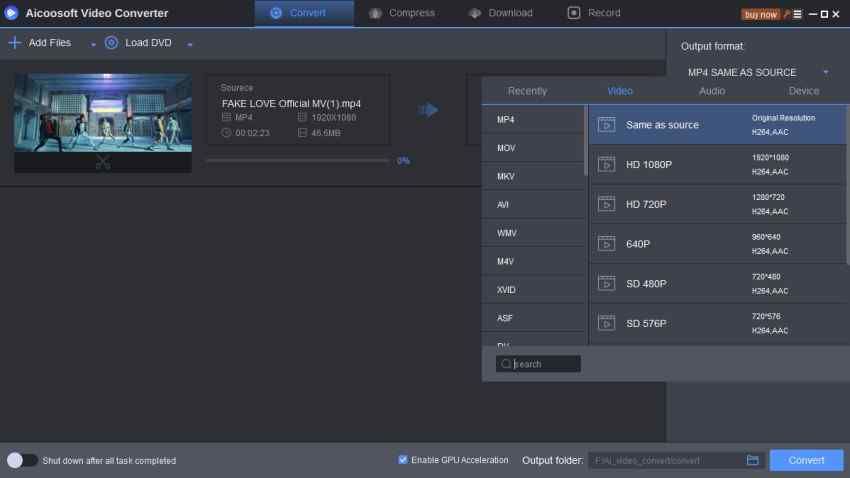Viewport: 850px width, 478px height.
Task: Open the output folder browse icon
Action: point(753,460)
